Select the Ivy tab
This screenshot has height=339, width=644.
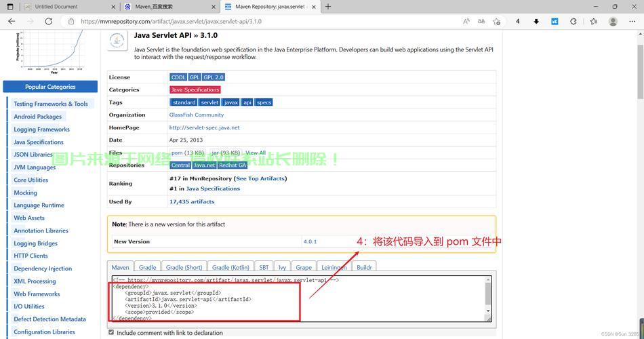[282, 267]
